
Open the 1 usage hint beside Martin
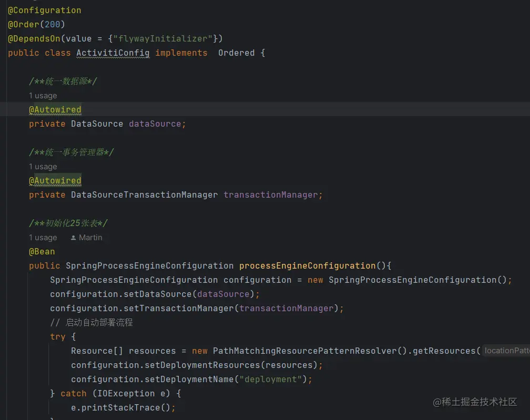[x=43, y=238]
